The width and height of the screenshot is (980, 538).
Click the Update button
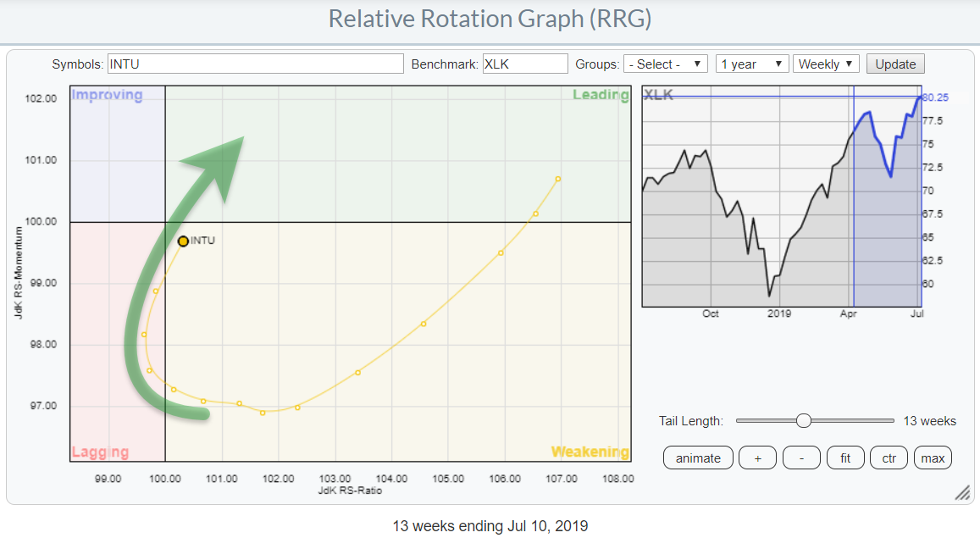pos(895,64)
